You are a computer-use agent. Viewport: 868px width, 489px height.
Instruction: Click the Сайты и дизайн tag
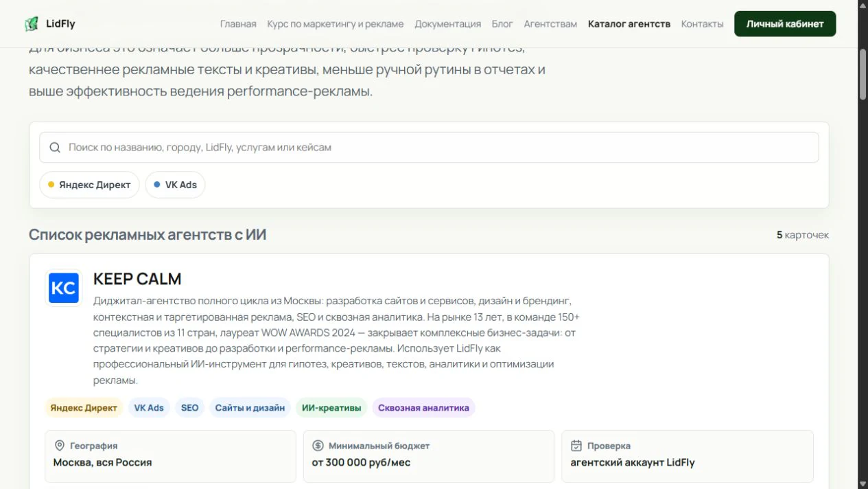click(250, 408)
